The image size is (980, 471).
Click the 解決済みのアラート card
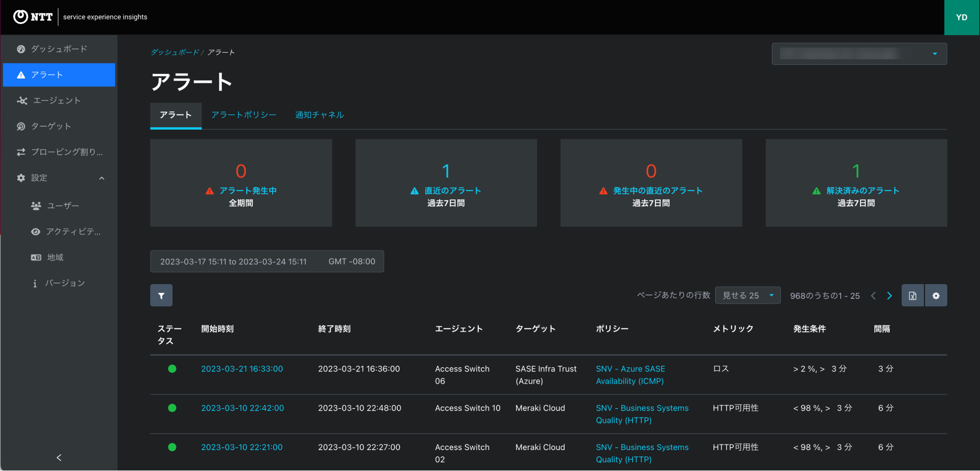pyautogui.click(x=856, y=183)
